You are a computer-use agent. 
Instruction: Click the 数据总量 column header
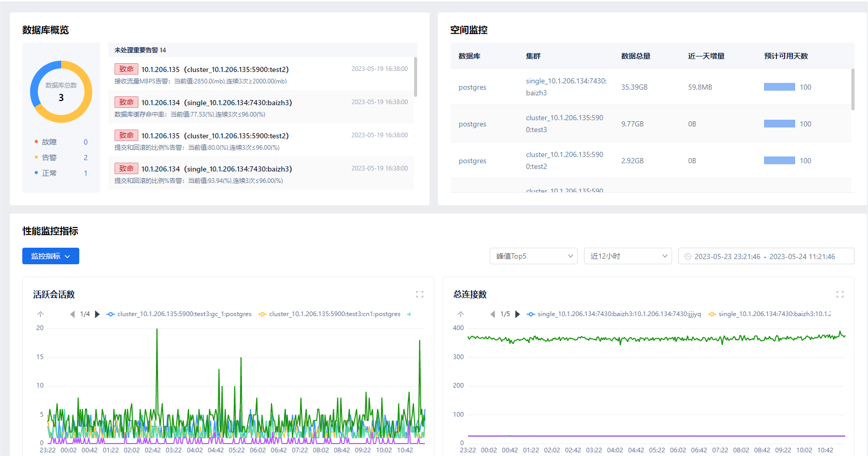(636, 56)
